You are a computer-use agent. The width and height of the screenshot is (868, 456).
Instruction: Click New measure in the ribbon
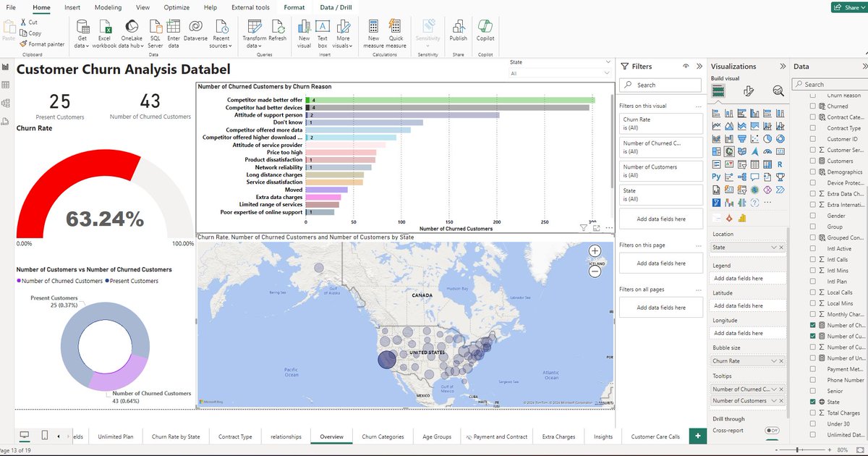pyautogui.click(x=373, y=33)
